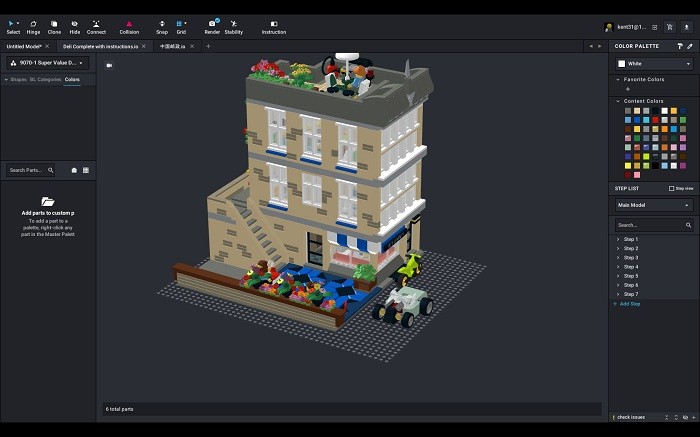
Task: Open the Render tool
Action: (212, 26)
